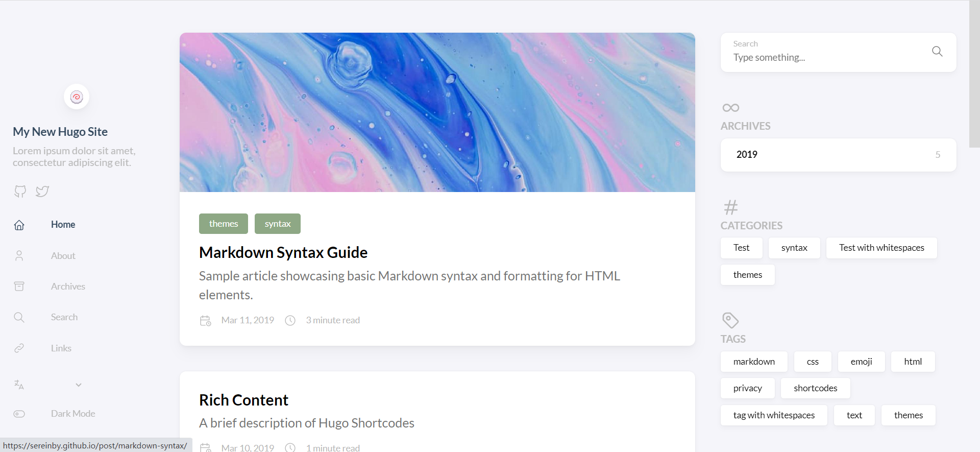Expand the 2019 archive entry

pos(838,155)
